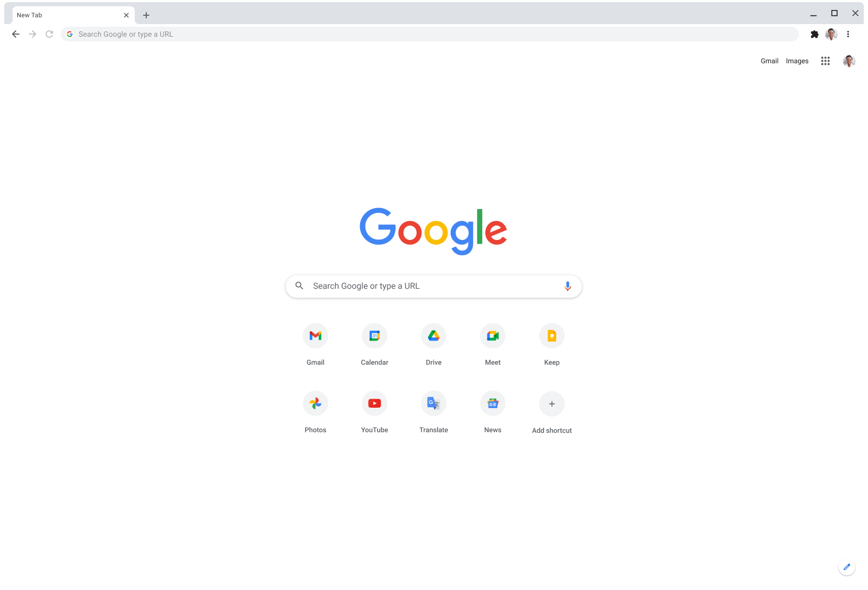
Task: Open the Google apps grid launcher
Action: click(x=825, y=61)
